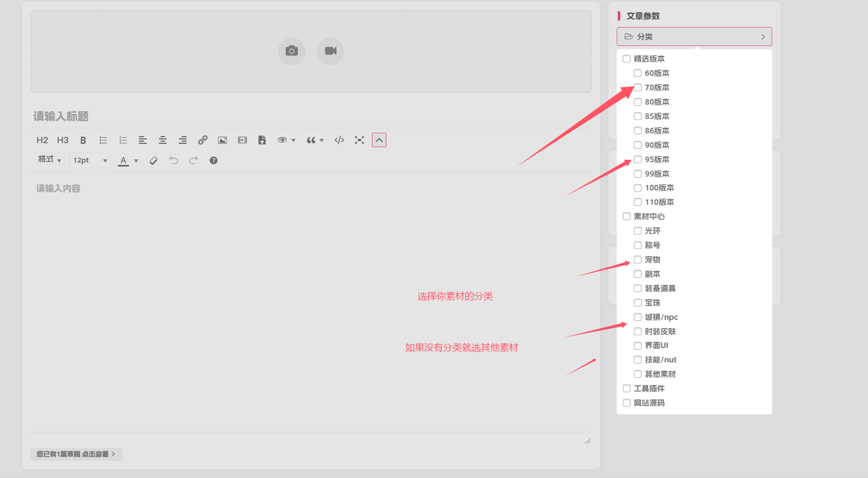Image resolution: width=868 pixels, height=478 pixels.
Task: Insert a file attachment
Action: tap(262, 140)
